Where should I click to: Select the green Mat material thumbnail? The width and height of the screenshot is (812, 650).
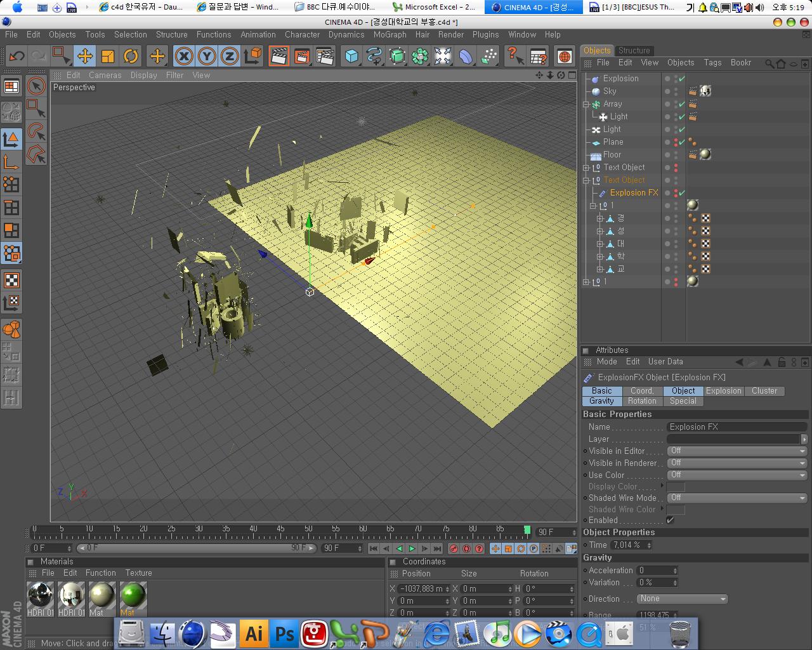coord(133,597)
